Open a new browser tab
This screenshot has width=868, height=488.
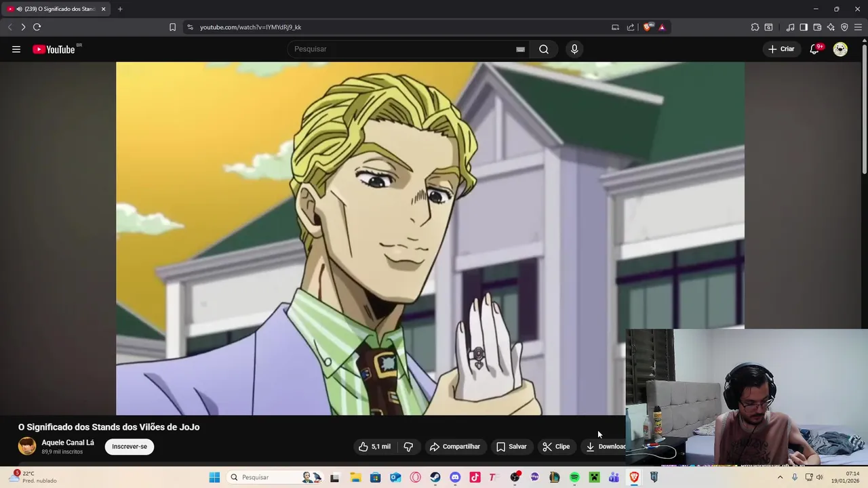coord(120,9)
